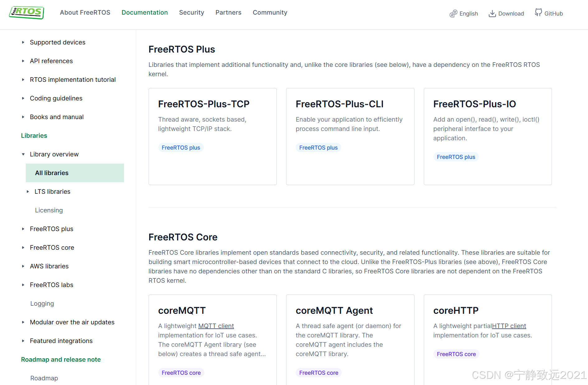Click FreeRTOS core tag under coreHTTP
The width and height of the screenshot is (588, 385).
click(x=456, y=354)
